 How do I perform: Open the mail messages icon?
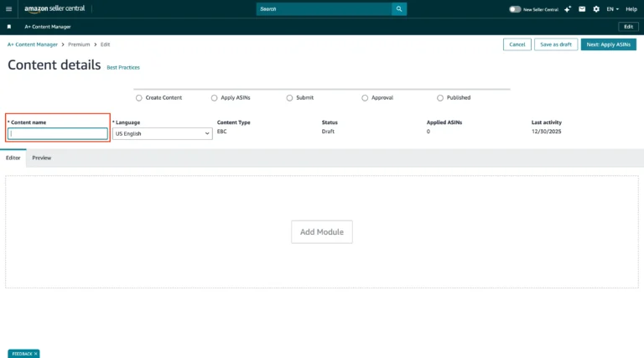581,9
